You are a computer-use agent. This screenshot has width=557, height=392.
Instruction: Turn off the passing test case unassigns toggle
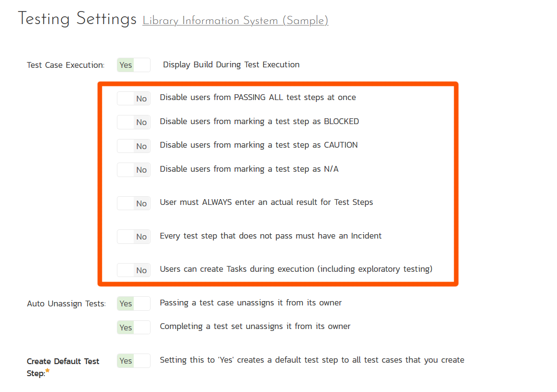[134, 303]
